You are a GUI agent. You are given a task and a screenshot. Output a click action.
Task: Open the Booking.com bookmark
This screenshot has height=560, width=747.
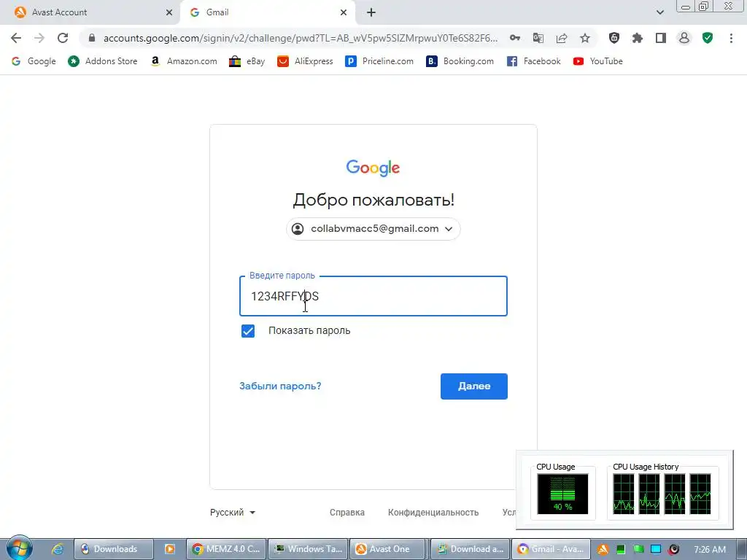click(460, 61)
